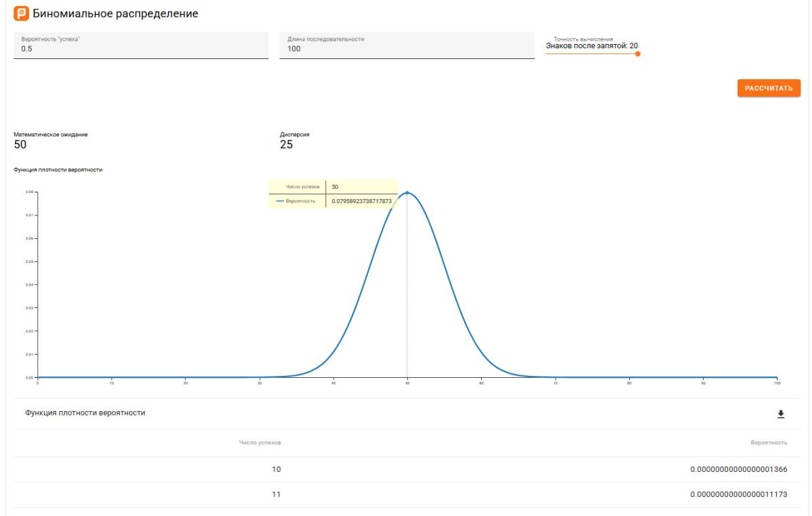The height and width of the screenshot is (516, 812).
Task: Click the precision slider orange handle
Action: coord(637,54)
